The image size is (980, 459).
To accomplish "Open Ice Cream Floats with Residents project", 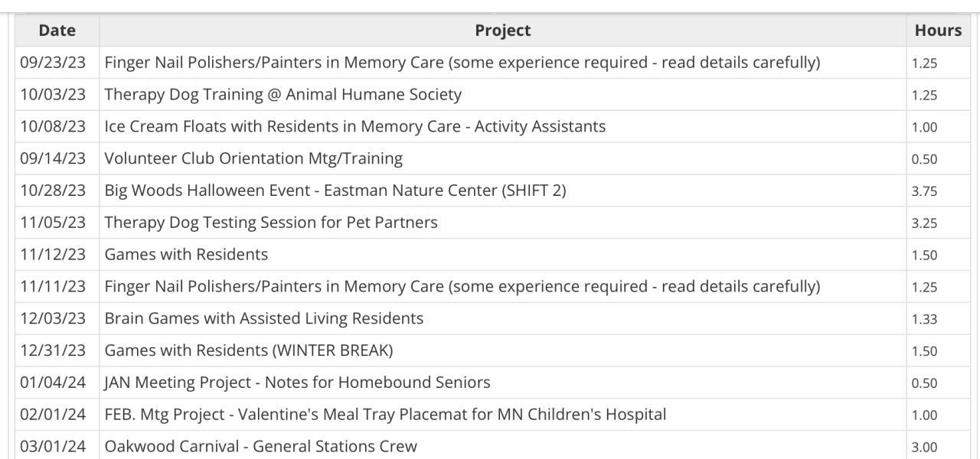I will [354, 127].
